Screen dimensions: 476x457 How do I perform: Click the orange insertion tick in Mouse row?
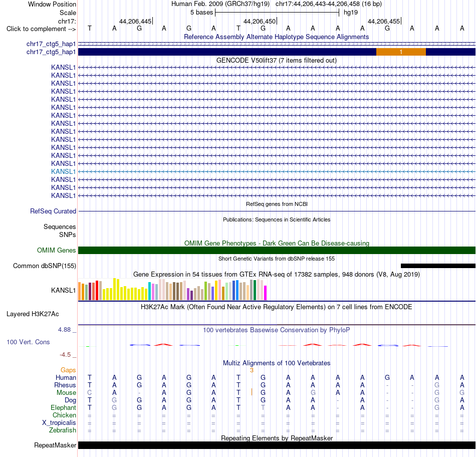pos(252,392)
